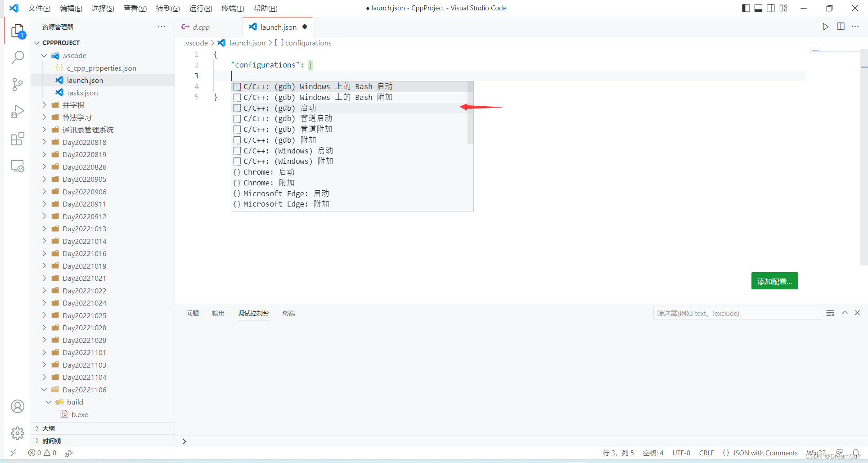This screenshot has width=868, height=463.
Task: Open the Run and Debug view
Action: pos(18,112)
